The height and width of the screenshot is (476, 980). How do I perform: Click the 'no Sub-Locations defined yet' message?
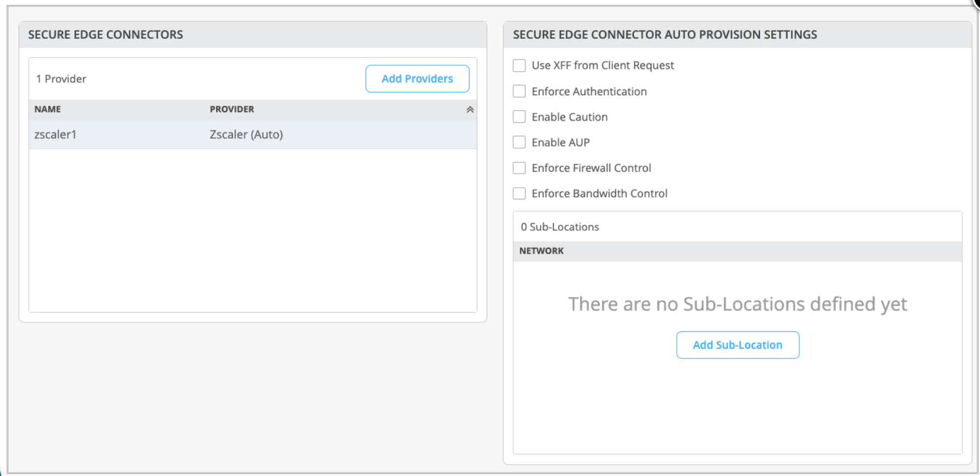click(x=738, y=304)
